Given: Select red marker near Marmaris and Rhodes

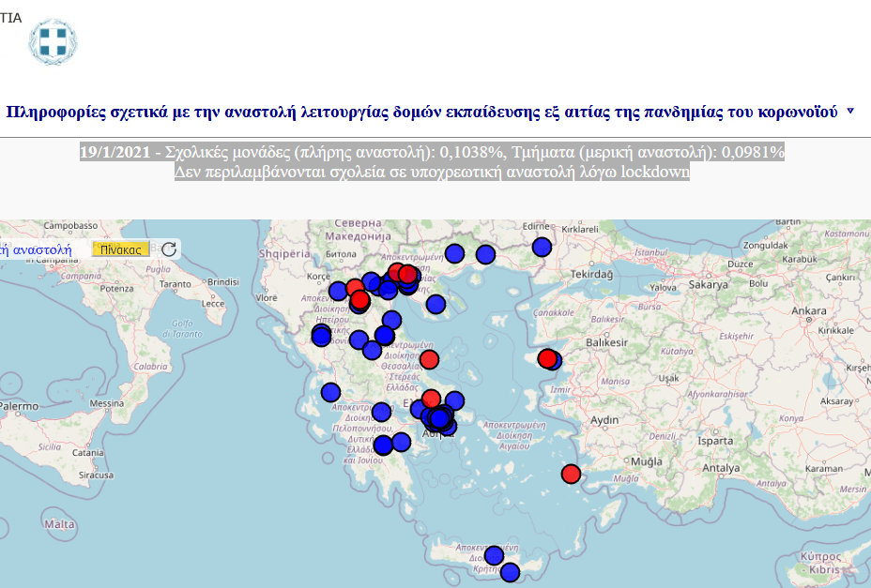Looking at the screenshot, I should point(571,474).
